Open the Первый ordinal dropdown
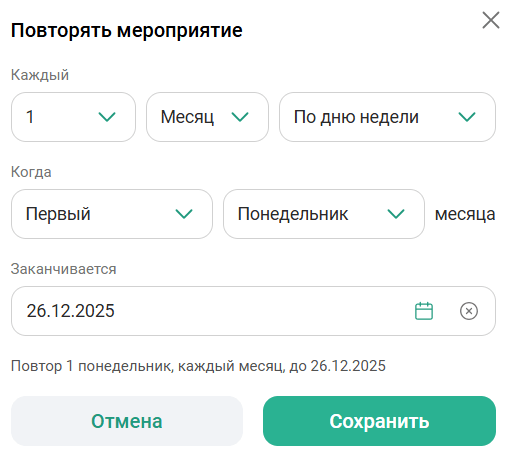Viewport: 507px width, 460px height. pos(112,214)
